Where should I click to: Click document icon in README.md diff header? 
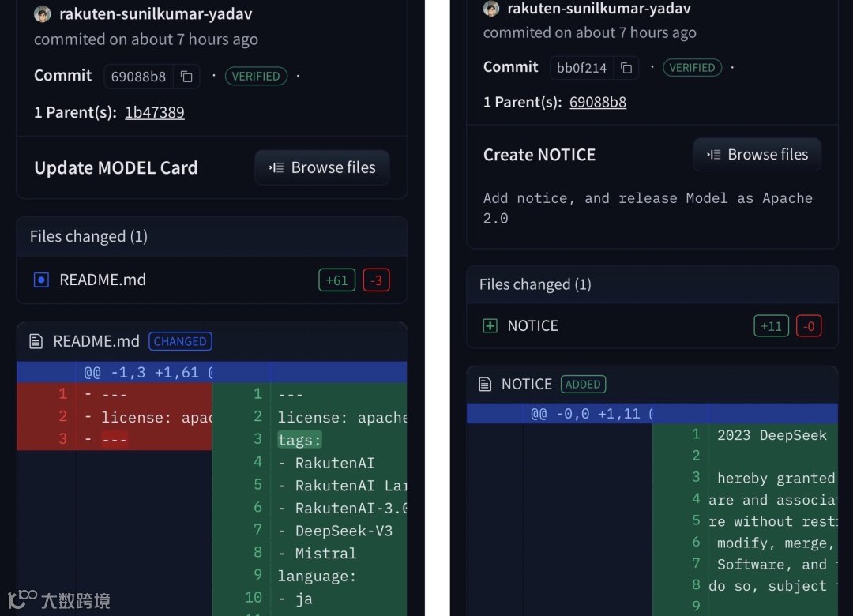[36, 341]
